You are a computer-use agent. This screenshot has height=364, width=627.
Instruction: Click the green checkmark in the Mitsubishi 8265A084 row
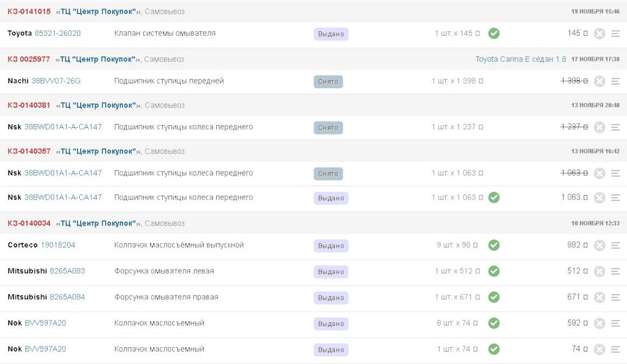494,297
